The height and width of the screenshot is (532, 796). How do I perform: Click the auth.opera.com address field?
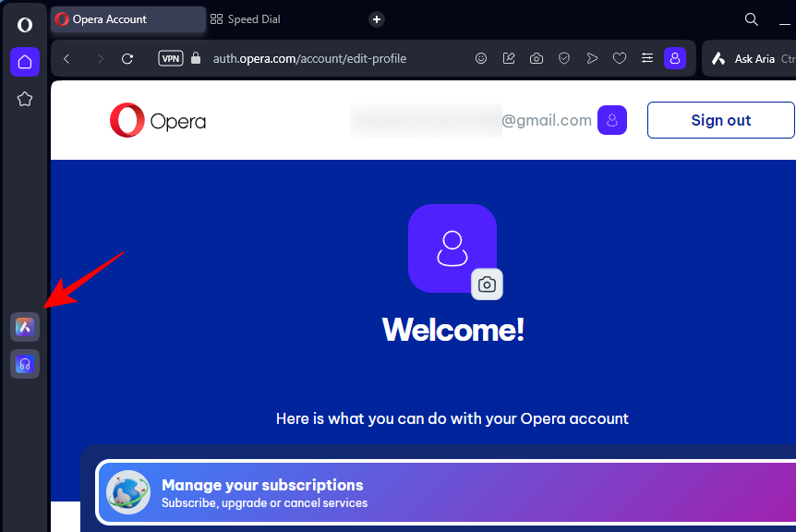(309, 59)
